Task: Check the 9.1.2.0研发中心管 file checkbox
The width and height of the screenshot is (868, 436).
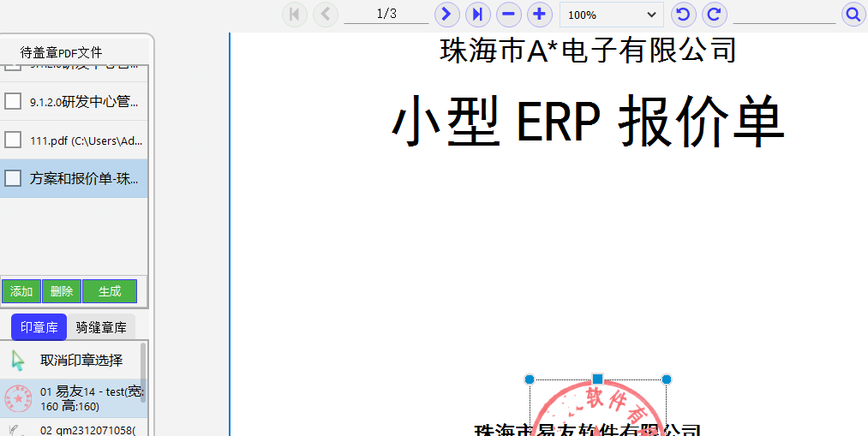Action: (13, 101)
